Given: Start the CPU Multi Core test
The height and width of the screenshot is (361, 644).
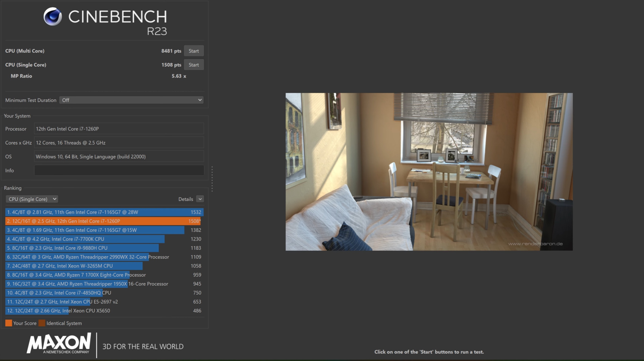Looking at the screenshot, I should (193, 51).
